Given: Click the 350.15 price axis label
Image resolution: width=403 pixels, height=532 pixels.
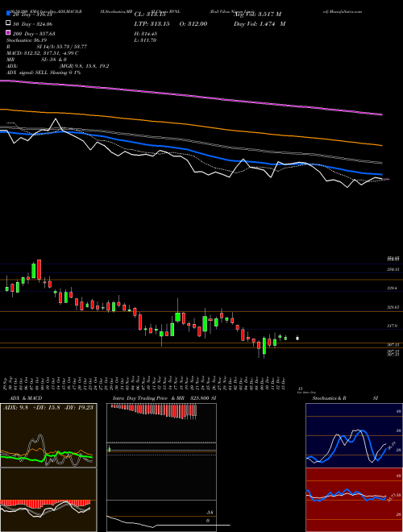Looking at the screenshot, I should [x=393, y=269].
